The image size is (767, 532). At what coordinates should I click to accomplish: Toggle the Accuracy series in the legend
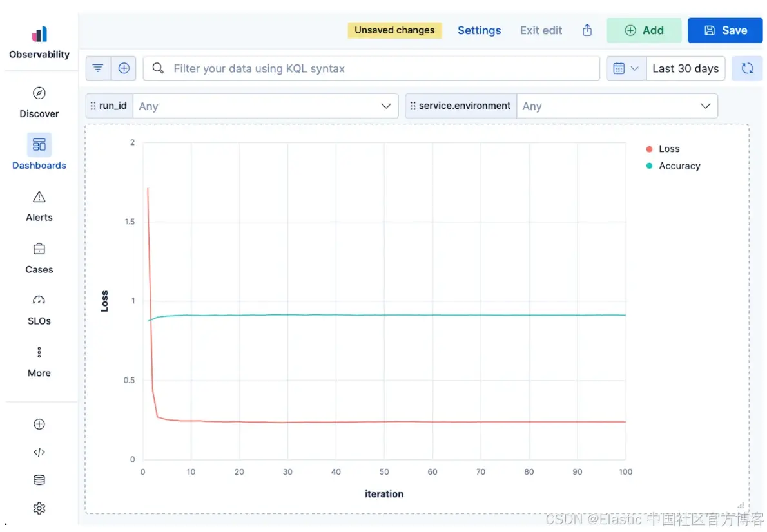point(679,166)
